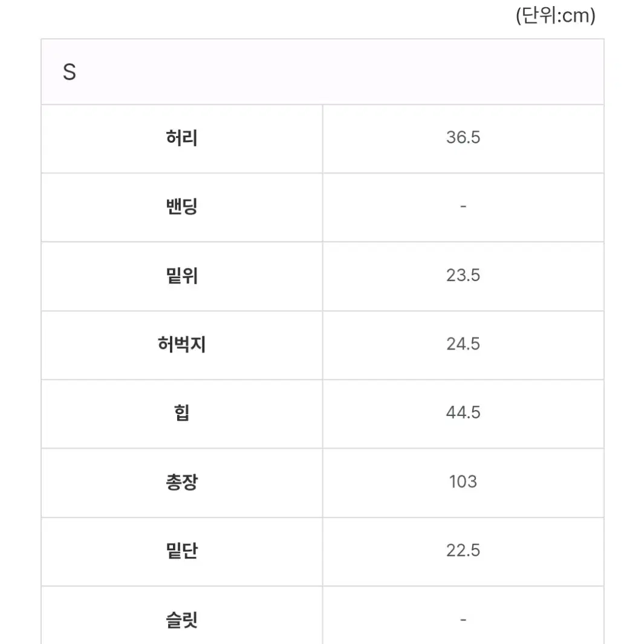Image resolution: width=644 pixels, height=644 pixels.
Task: Select the 총장 row label
Action: (182, 482)
